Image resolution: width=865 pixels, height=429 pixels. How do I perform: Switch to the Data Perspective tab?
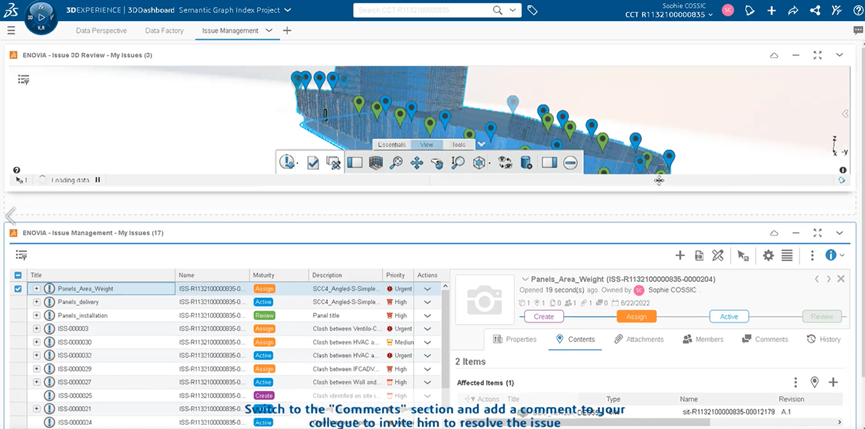coord(102,31)
